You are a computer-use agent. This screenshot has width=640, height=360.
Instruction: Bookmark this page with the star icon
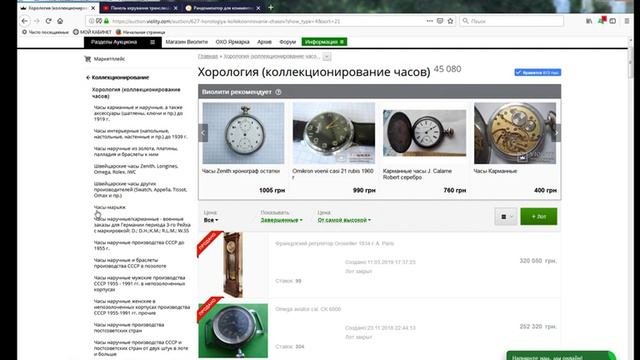click(x=450, y=21)
